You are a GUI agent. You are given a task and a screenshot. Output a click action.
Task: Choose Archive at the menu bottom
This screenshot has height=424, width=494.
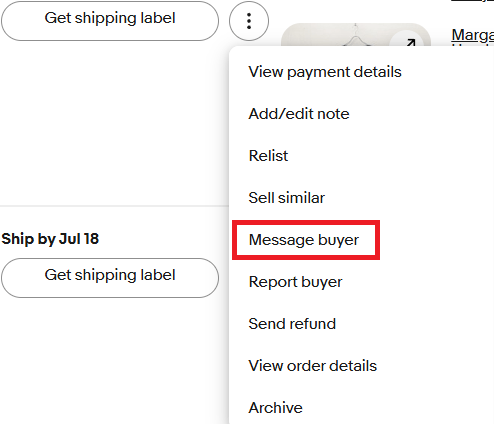point(275,408)
